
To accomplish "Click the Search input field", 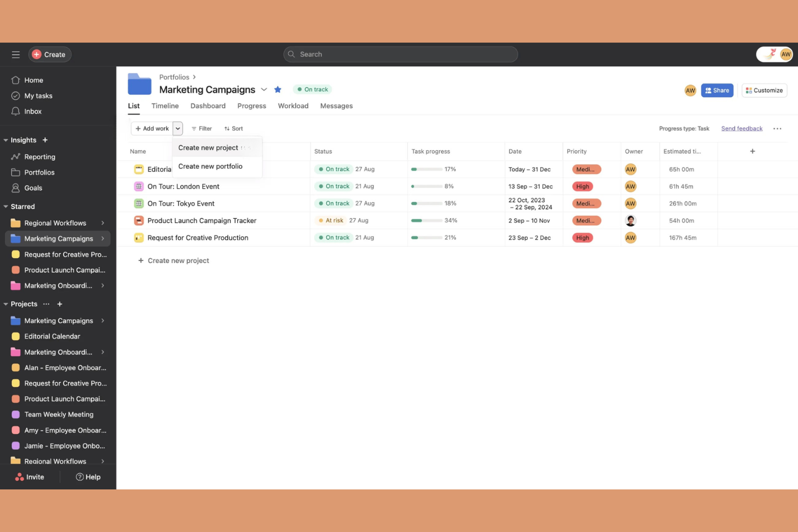I will pos(401,54).
